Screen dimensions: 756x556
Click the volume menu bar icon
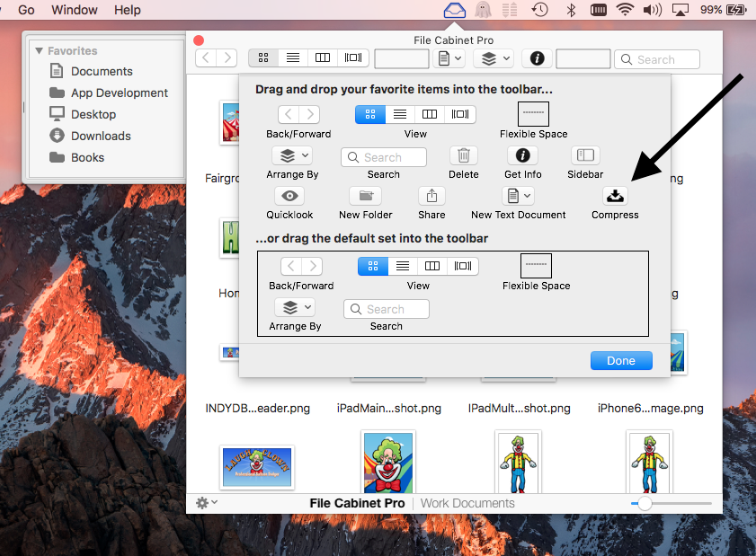coord(653,10)
